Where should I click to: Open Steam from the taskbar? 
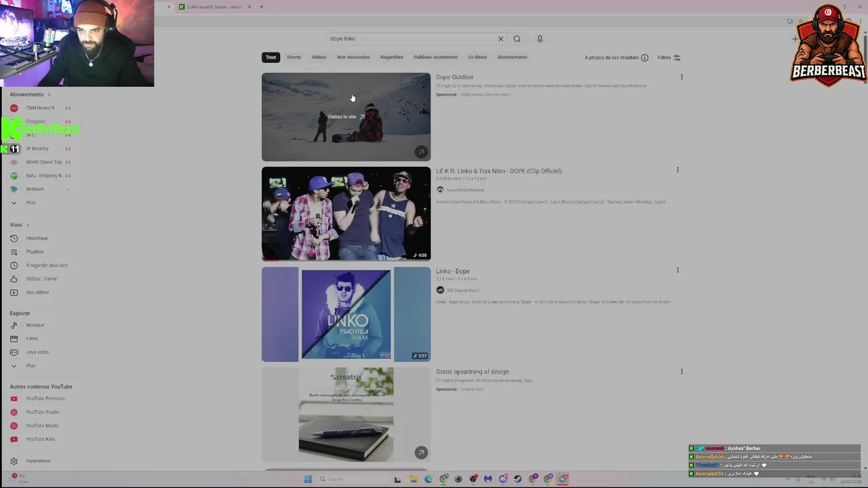pyautogui.click(x=517, y=479)
